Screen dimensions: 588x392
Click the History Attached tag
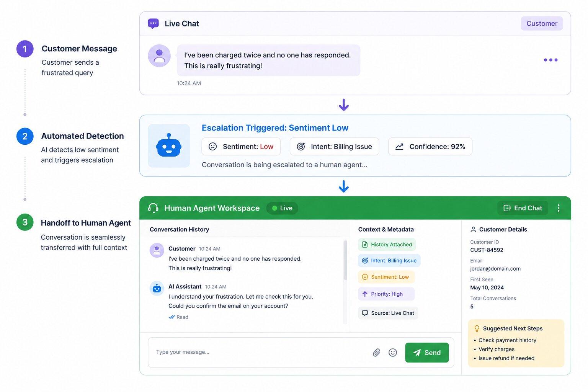(x=387, y=245)
